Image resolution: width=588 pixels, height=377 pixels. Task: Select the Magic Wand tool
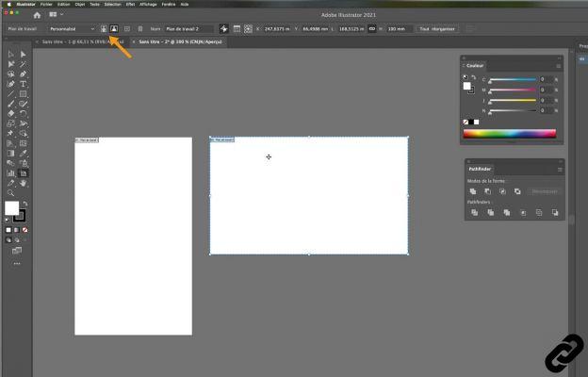pos(24,64)
